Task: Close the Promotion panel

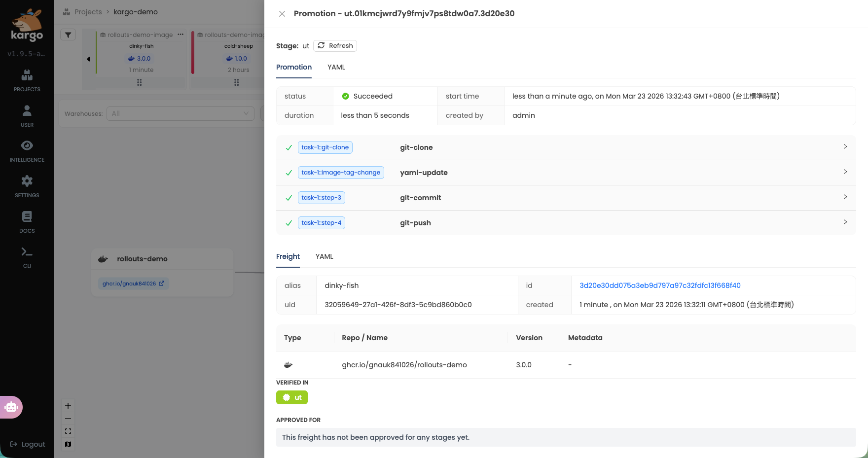Action: [x=282, y=14]
